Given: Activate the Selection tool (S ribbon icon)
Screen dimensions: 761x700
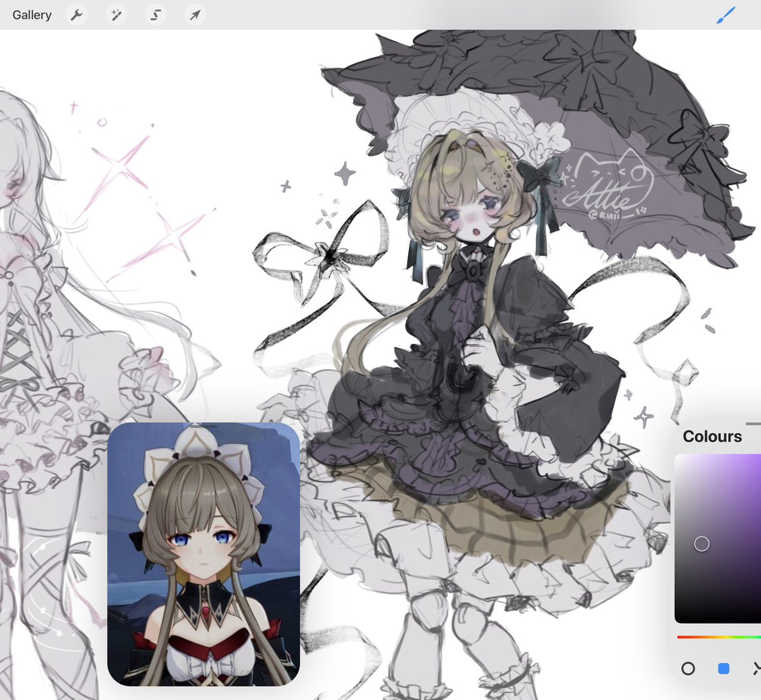Looking at the screenshot, I should (x=155, y=15).
